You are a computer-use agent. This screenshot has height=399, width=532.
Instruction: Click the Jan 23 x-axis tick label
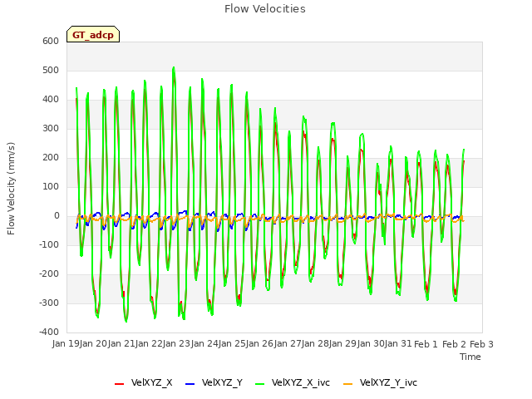176,344
